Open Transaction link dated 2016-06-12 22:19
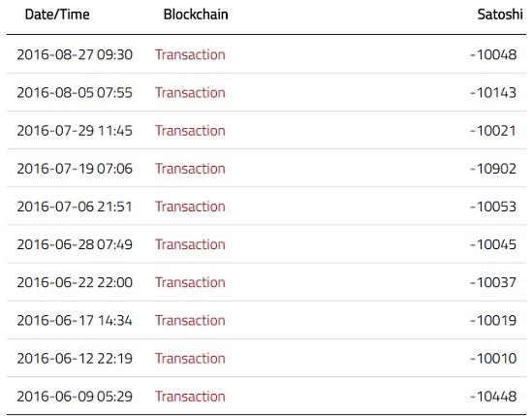The image size is (532, 416). tap(190, 359)
